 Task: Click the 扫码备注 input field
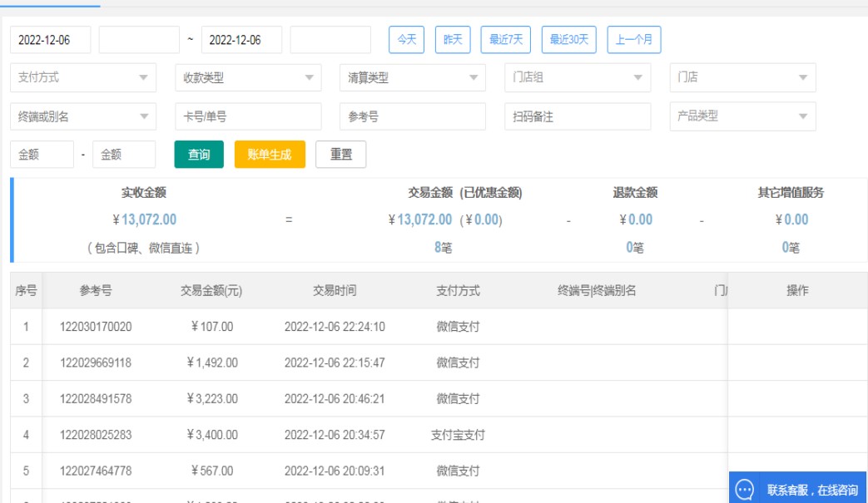click(x=577, y=116)
